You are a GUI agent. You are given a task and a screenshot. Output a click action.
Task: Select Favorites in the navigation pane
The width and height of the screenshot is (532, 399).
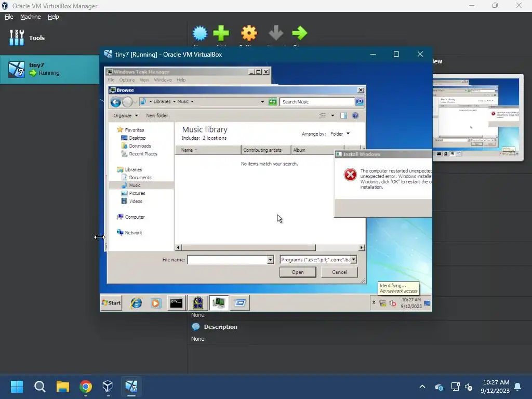click(130, 130)
